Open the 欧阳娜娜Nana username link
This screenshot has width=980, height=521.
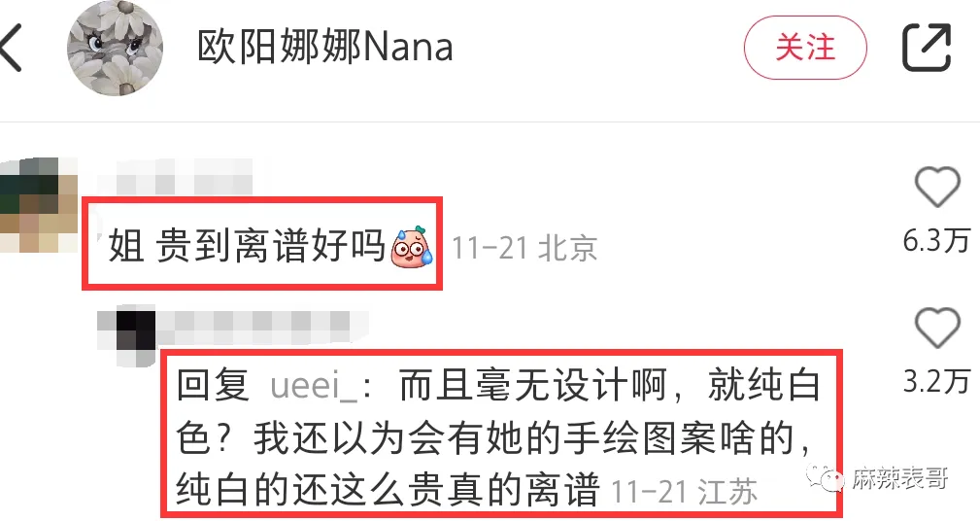[x=325, y=48]
